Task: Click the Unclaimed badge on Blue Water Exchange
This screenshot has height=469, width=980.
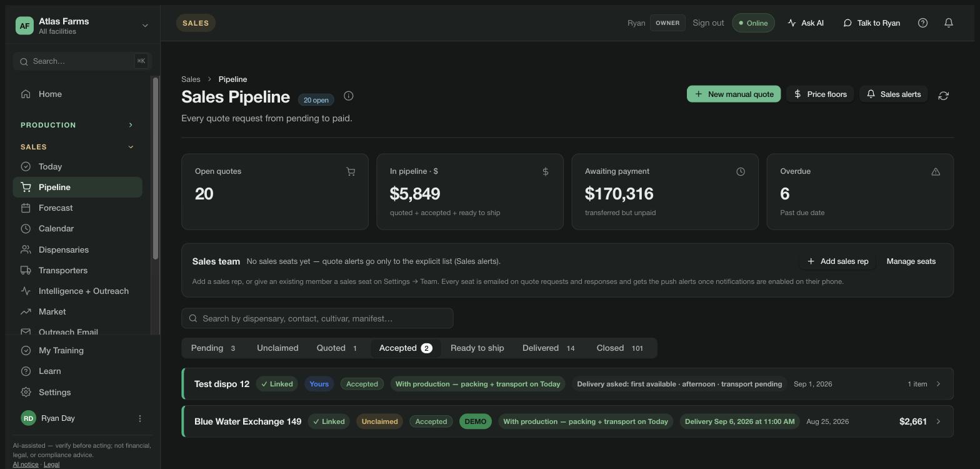Action: pos(379,421)
